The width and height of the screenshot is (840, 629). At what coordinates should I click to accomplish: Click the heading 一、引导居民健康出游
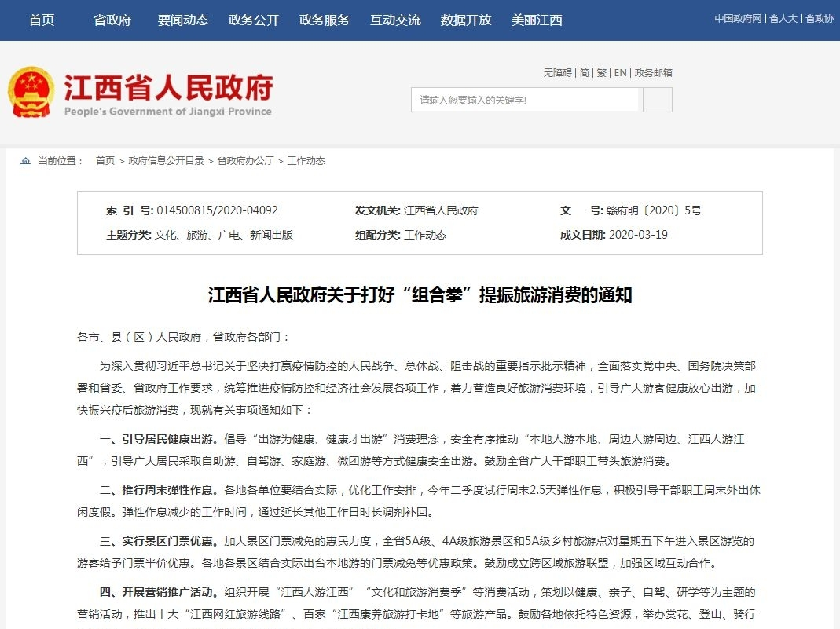click(x=158, y=439)
